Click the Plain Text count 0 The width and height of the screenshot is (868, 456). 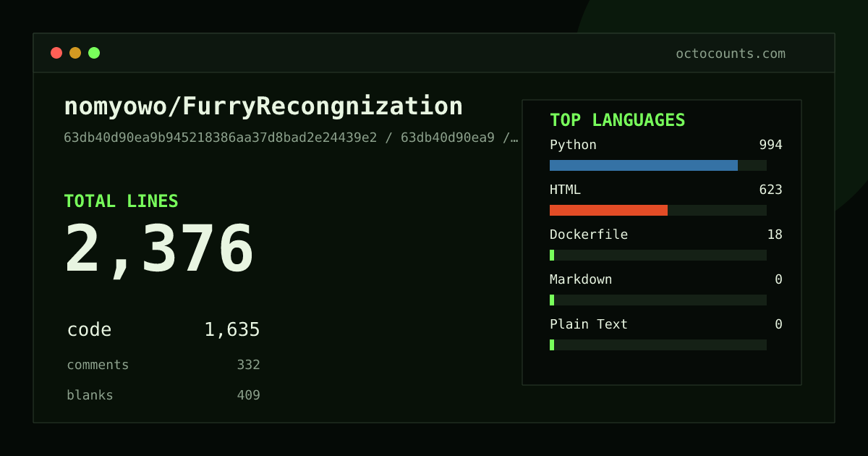[x=778, y=324]
